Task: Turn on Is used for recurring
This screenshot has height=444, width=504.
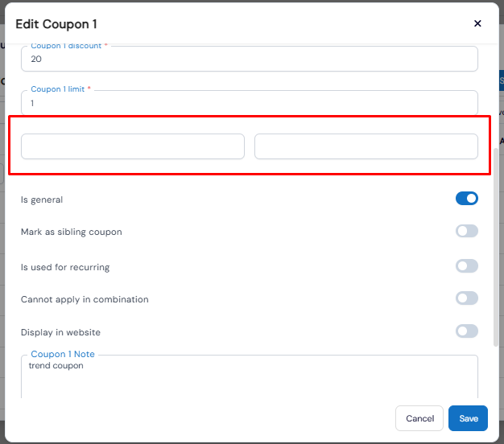Action: pyautogui.click(x=467, y=266)
